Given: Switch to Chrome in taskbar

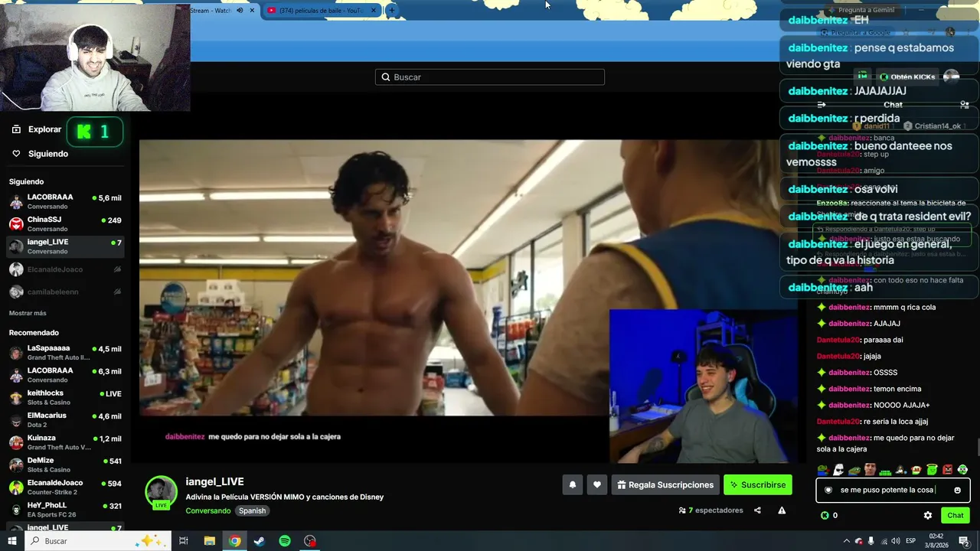Looking at the screenshot, I should pyautogui.click(x=234, y=541).
